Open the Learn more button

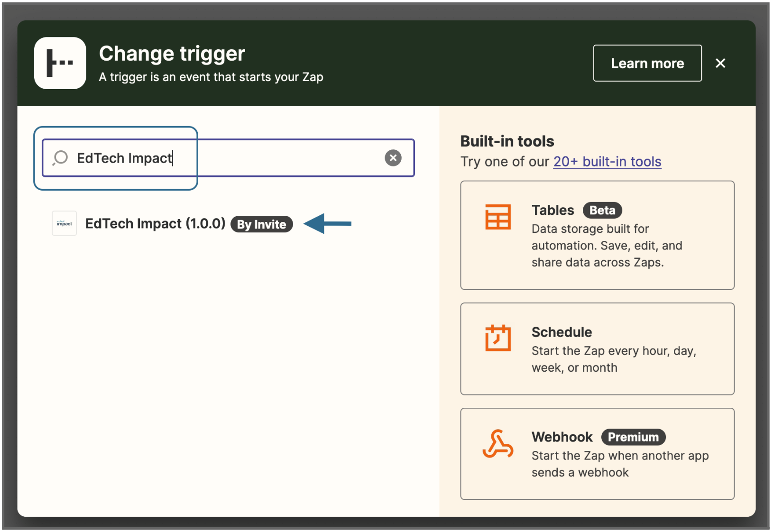point(647,63)
